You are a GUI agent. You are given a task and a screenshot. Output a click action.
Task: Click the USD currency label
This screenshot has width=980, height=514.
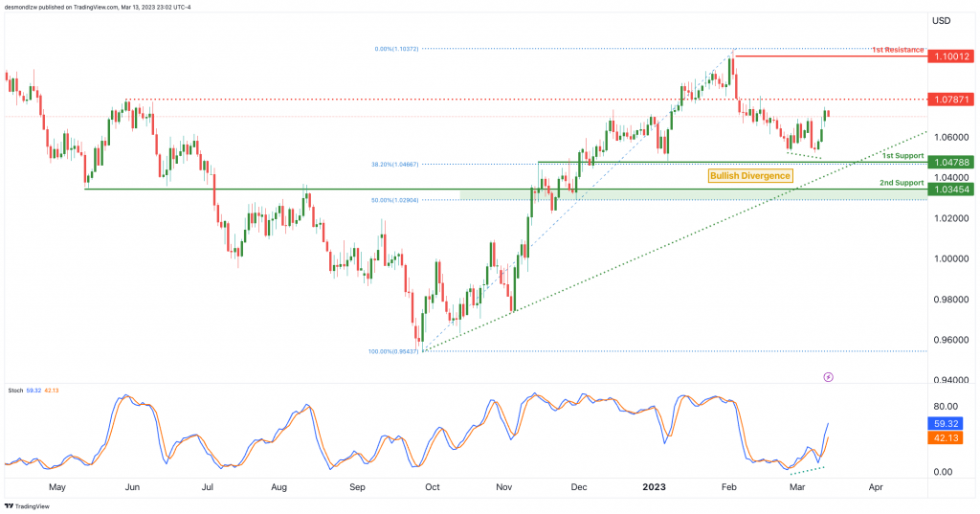tap(942, 21)
